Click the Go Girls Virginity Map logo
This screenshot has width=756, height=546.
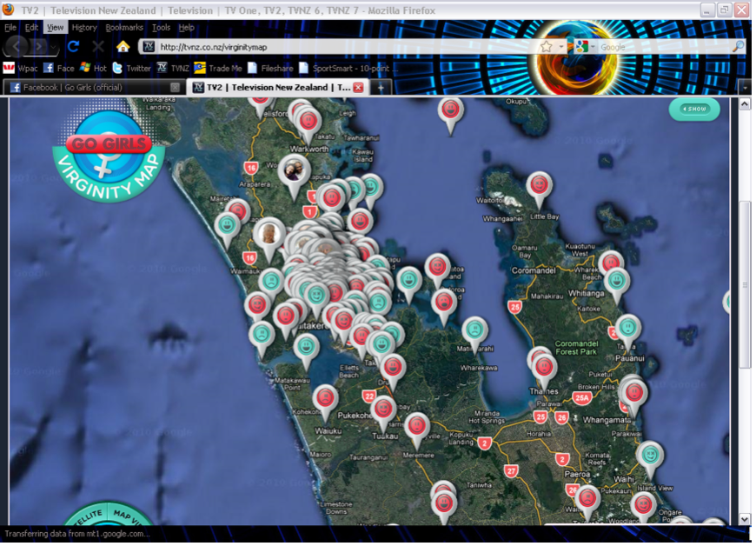(109, 156)
